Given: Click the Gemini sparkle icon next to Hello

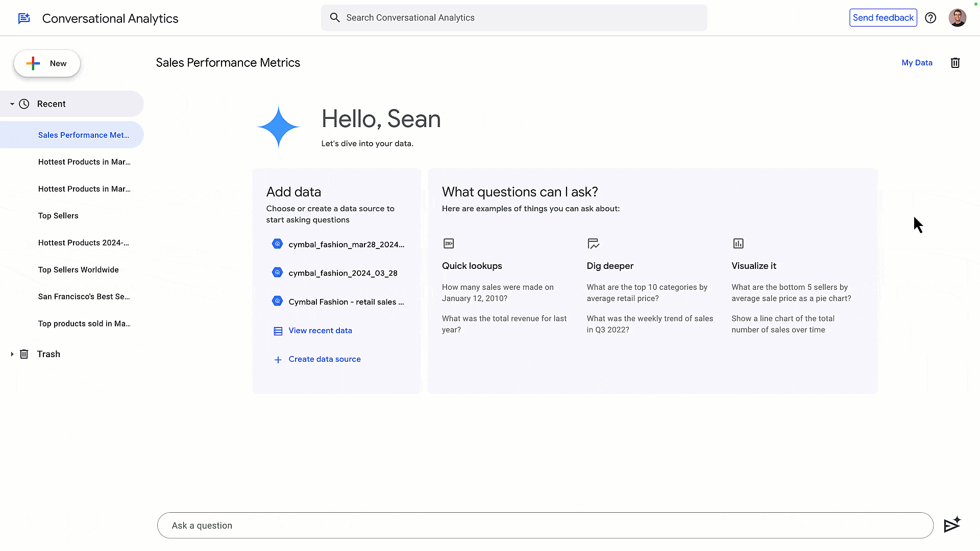Looking at the screenshot, I should click(x=279, y=127).
